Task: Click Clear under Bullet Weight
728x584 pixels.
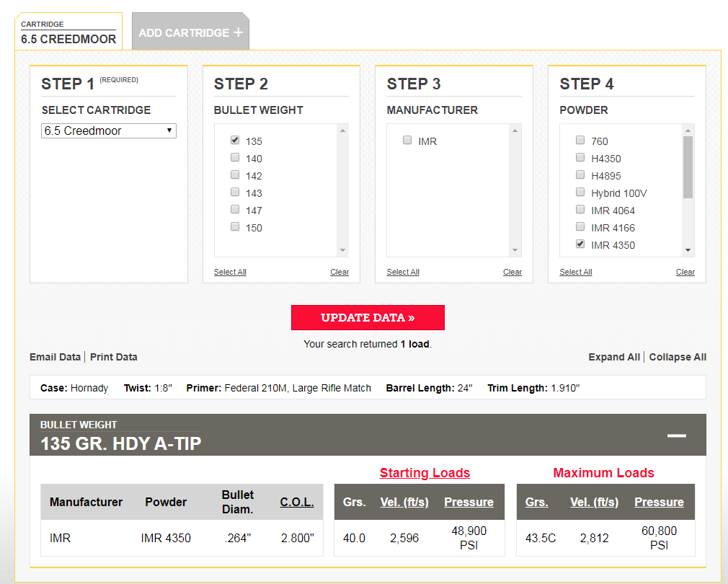Action: (x=339, y=272)
